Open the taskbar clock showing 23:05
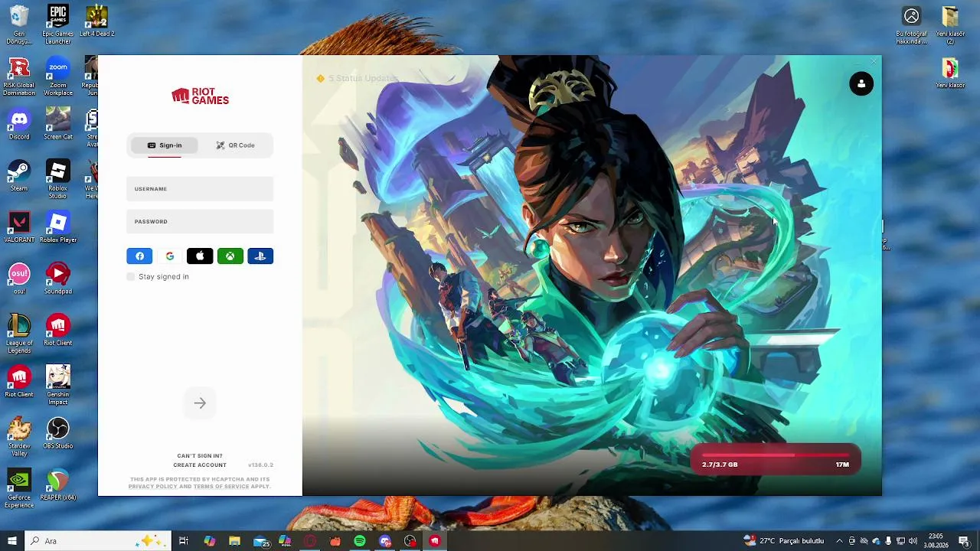 936,541
